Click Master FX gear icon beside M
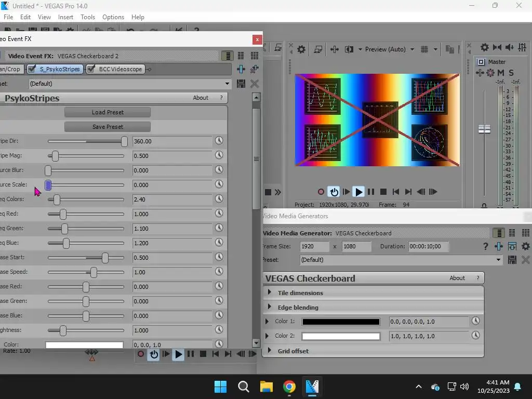The image size is (532, 399). point(490,73)
